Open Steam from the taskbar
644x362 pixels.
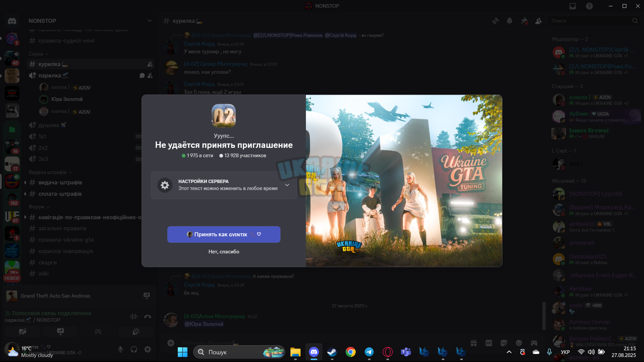(x=332, y=352)
